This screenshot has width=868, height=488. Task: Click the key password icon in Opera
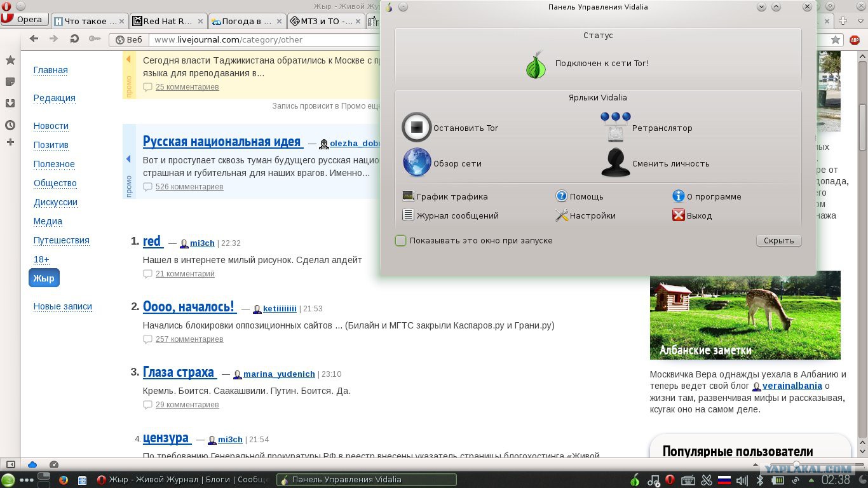coord(95,39)
